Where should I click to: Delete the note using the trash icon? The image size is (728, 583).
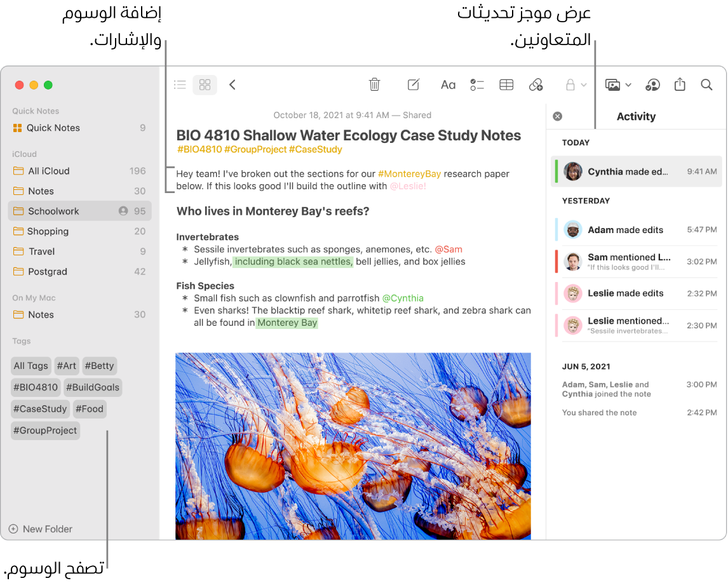[x=374, y=84]
